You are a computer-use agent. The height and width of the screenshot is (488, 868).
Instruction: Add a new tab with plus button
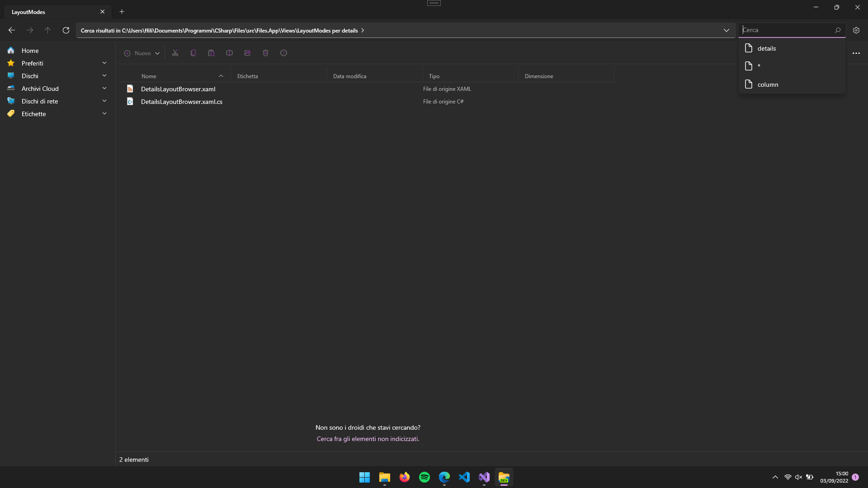[x=122, y=12]
